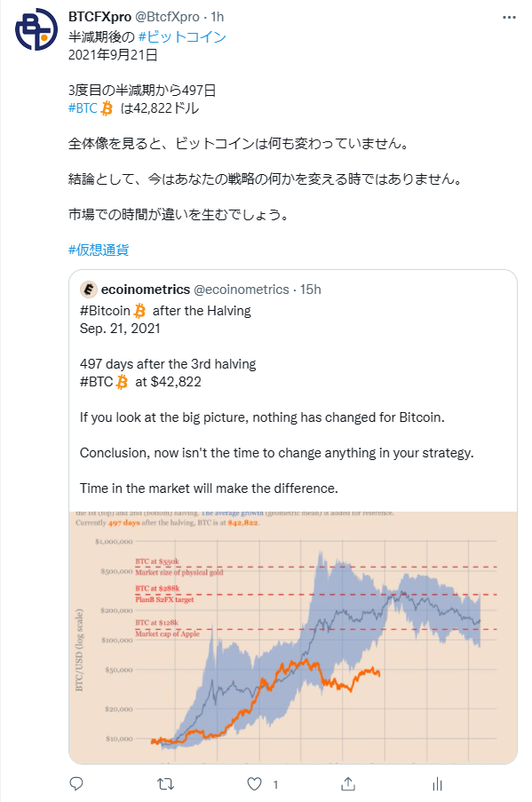The height and width of the screenshot is (802, 532).
Task: Click the @BtcfXpro handle
Action: click(167, 17)
